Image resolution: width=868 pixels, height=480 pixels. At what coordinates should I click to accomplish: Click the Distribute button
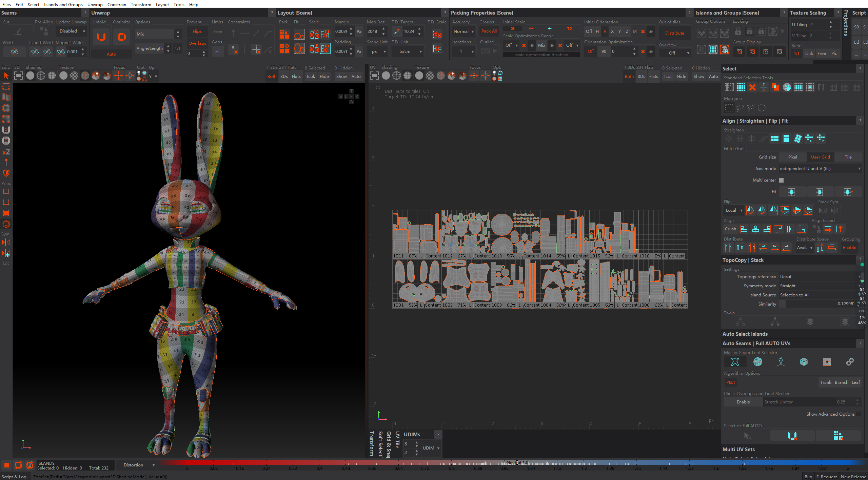674,33
